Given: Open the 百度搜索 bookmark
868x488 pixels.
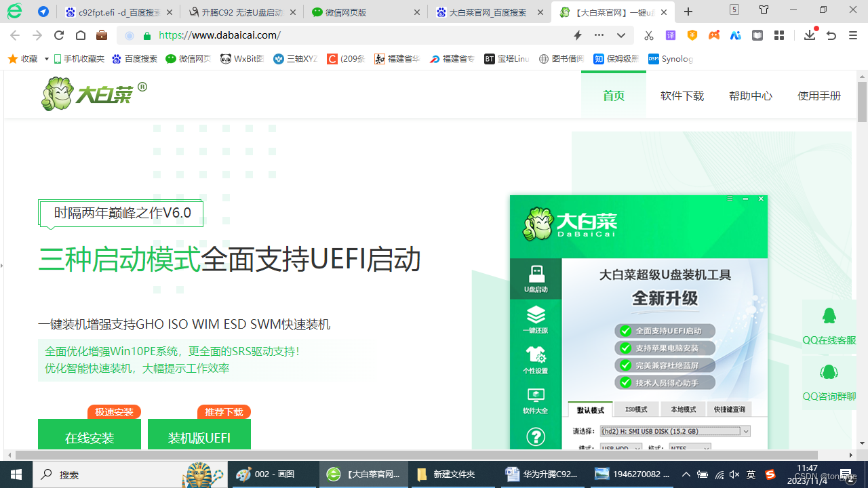Looking at the screenshot, I should click(134, 59).
